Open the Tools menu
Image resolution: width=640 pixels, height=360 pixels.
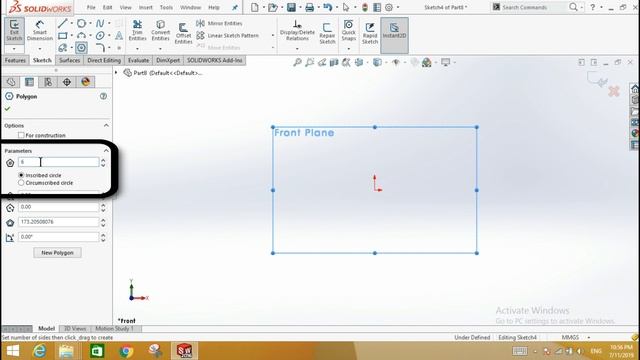[166, 7]
